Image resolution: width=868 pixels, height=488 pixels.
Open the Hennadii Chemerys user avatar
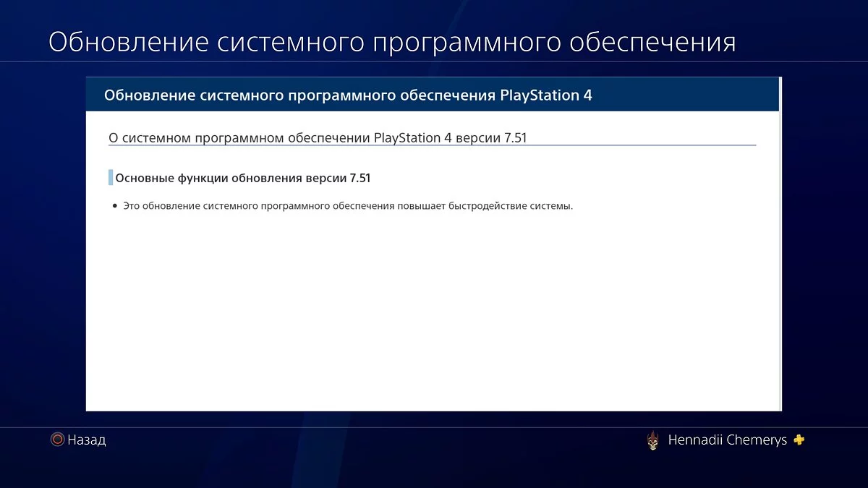pyautogui.click(x=653, y=440)
